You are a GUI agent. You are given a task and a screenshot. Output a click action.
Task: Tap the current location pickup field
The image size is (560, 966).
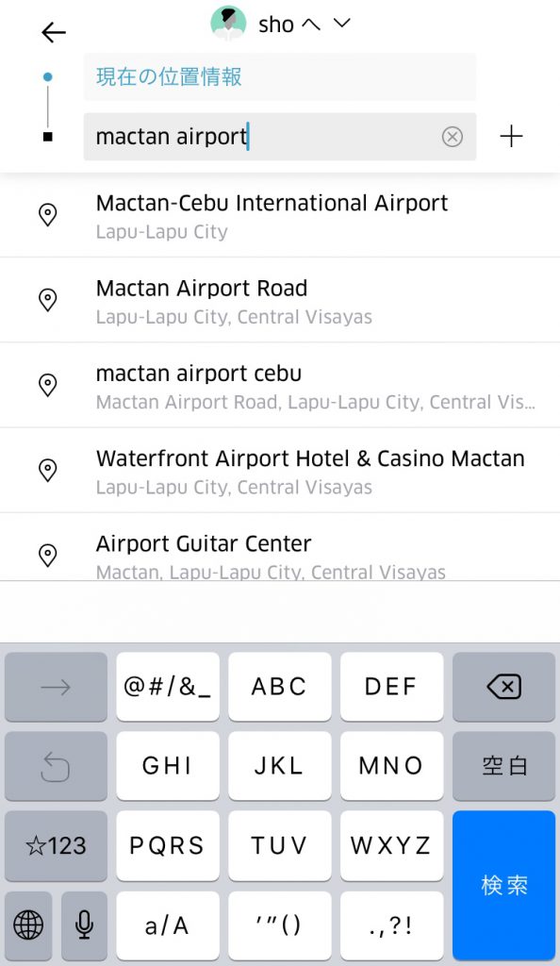point(280,76)
